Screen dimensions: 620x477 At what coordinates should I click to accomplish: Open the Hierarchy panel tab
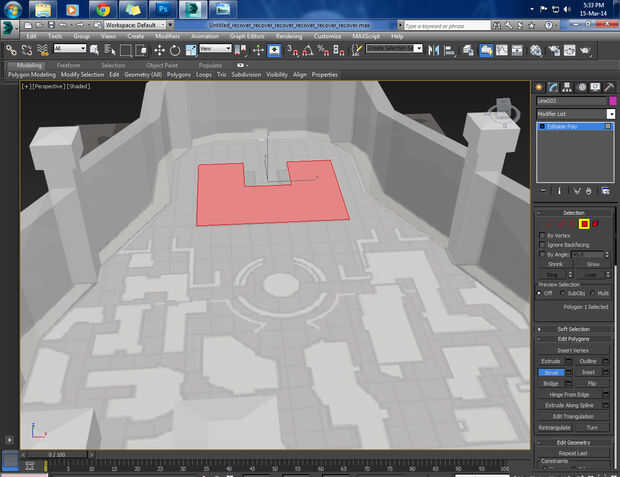[x=568, y=88]
